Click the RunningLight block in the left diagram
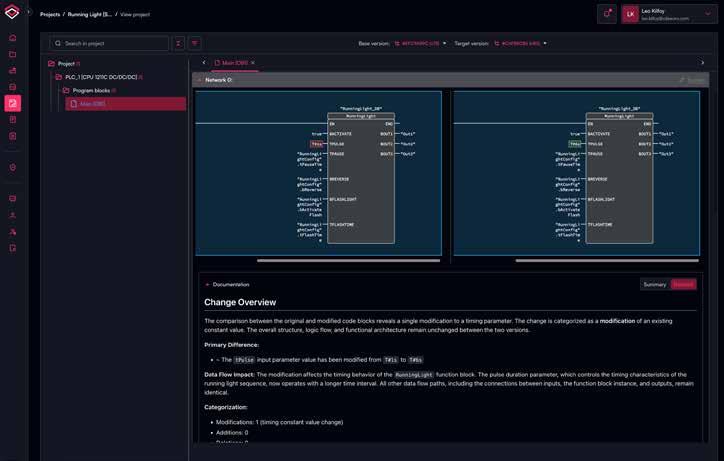724x461 pixels. [x=361, y=178]
